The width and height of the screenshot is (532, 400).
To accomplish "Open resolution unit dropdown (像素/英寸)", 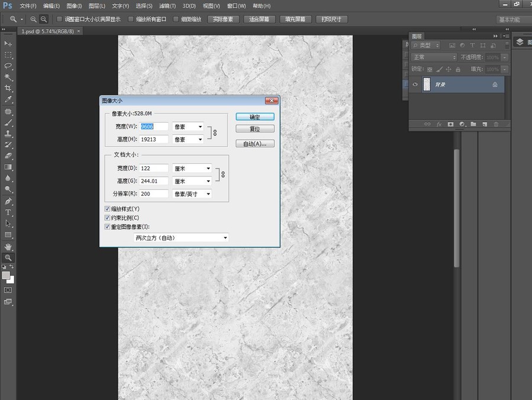I will (192, 194).
